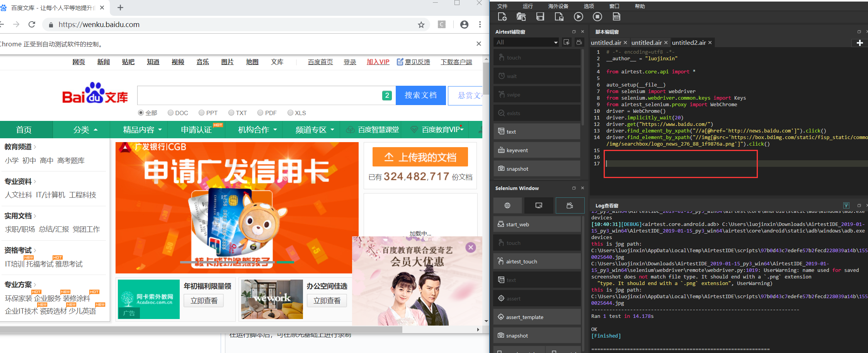Screen dimensions: 868x353
Task: Open the 文件 menu in AirtestIDE
Action: (502, 6)
